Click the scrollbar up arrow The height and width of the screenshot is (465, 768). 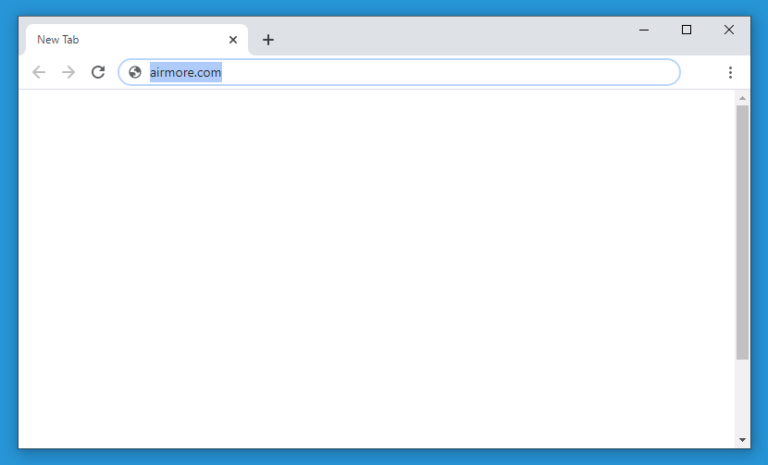pyautogui.click(x=743, y=98)
